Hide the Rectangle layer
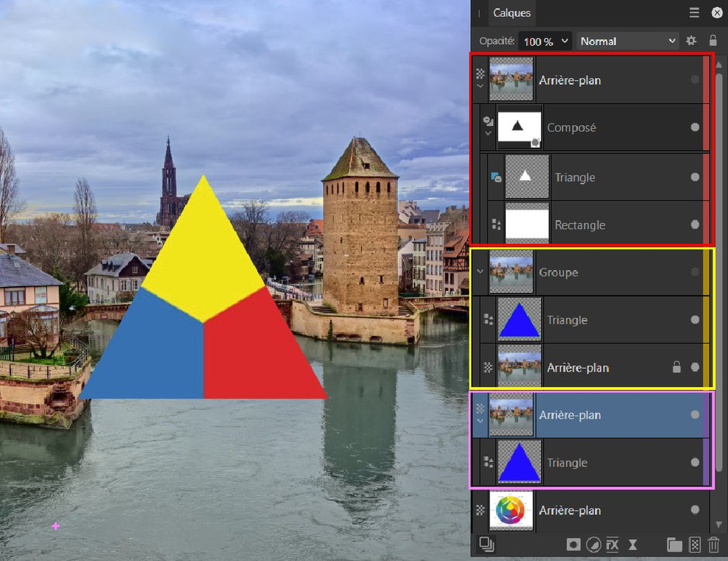 tap(694, 224)
